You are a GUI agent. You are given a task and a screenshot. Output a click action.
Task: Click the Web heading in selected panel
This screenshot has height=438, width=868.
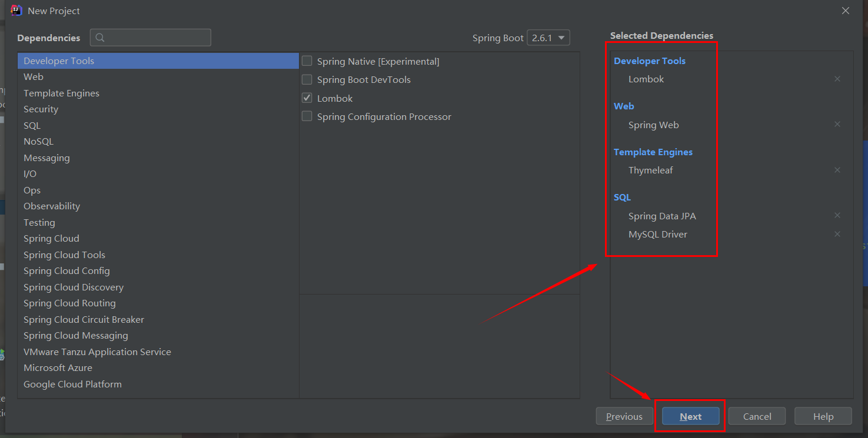(x=624, y=106)
